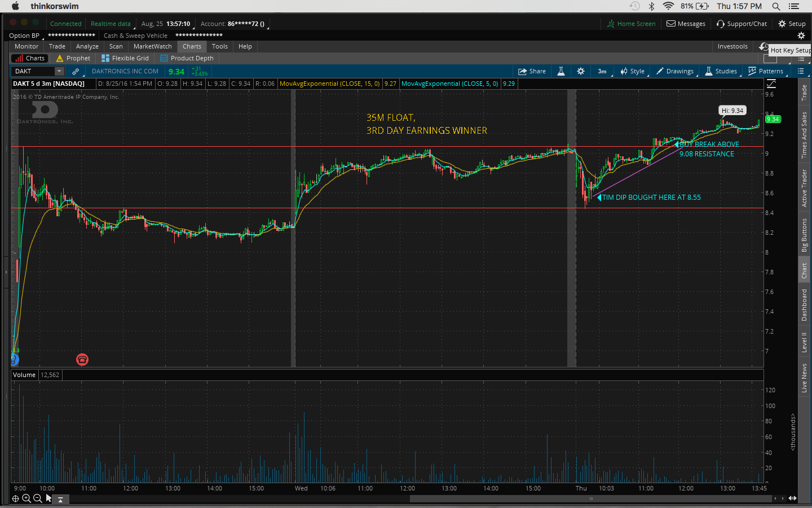This screenshot has height=508, width=812.
Task: Click the pan crosshair tool icon
Action: [x=15, y=498]
